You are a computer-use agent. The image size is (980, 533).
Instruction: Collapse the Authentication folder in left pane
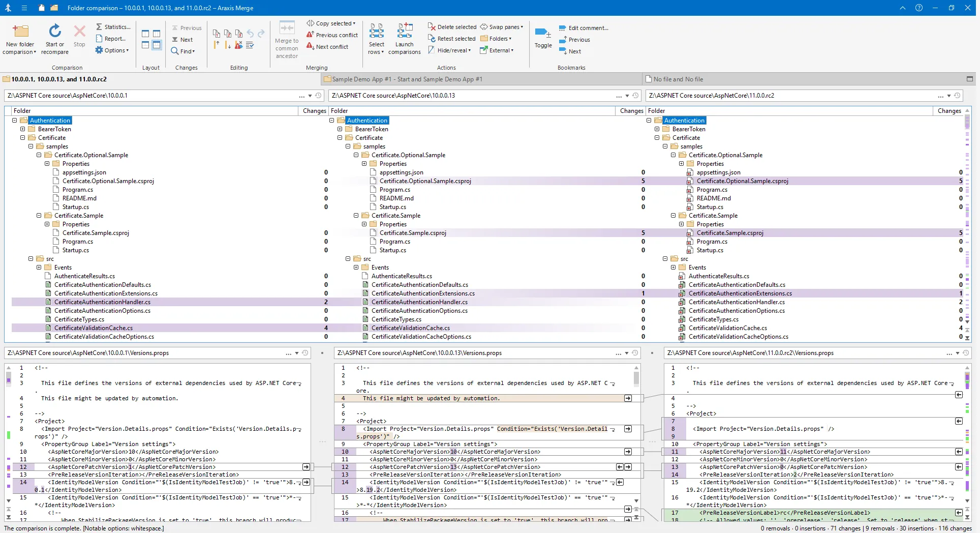pos(15,121)
